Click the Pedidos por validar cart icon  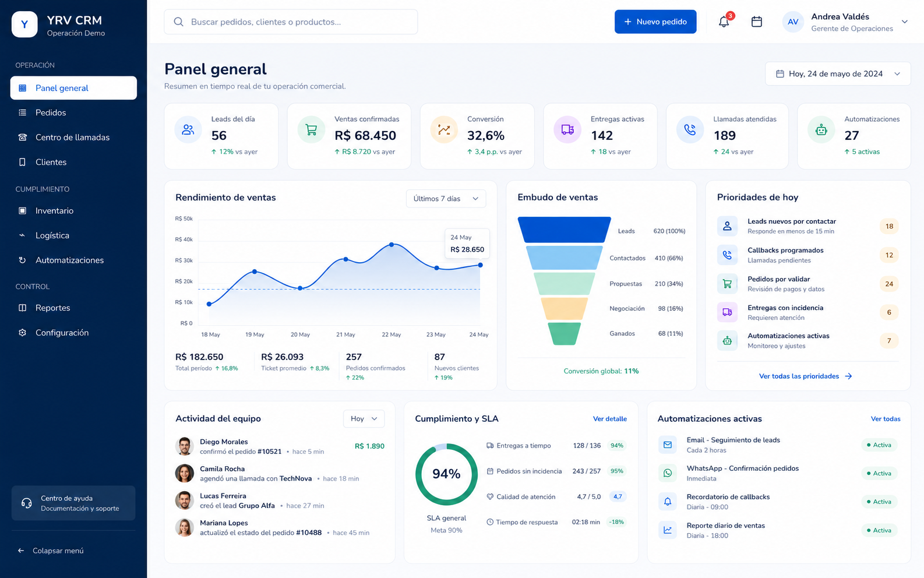(727, 284)
